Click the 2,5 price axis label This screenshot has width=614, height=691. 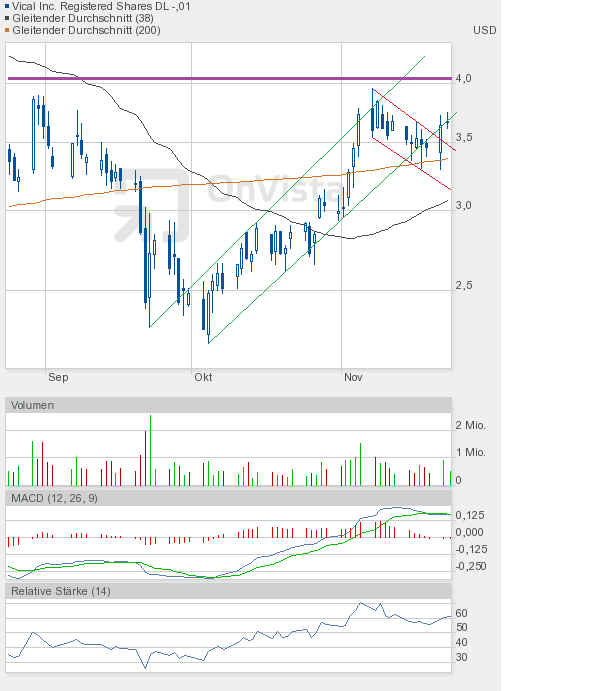[463, 286]
